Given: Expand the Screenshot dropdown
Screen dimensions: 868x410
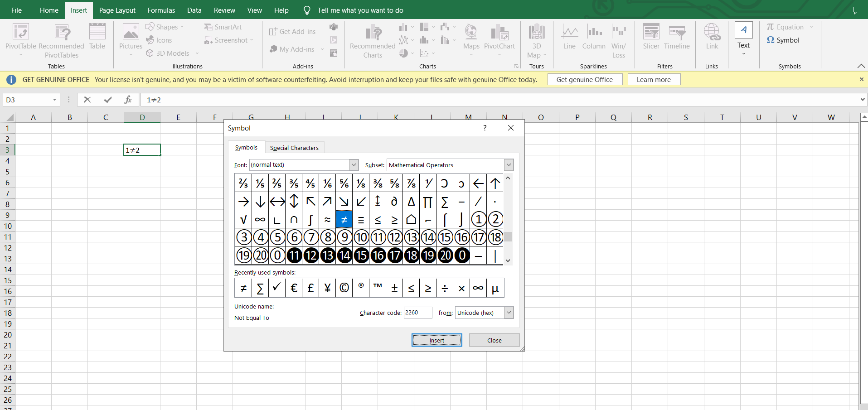Looking at the screenshot, I should point(252,40).
